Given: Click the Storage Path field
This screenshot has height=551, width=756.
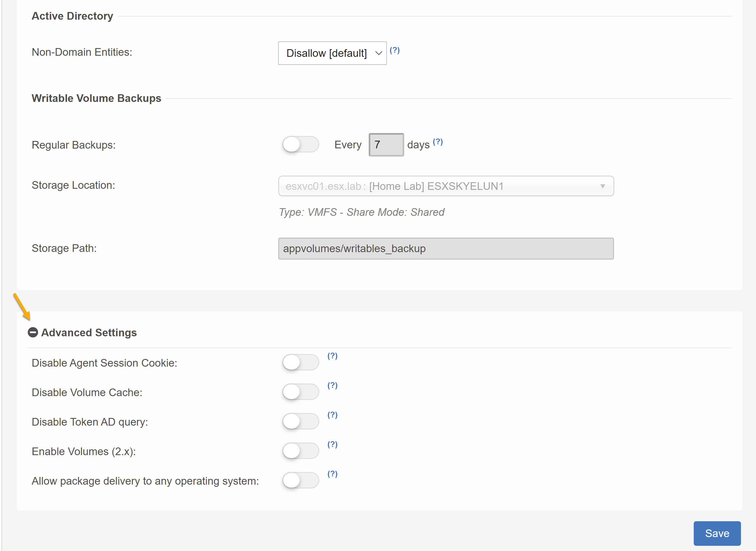Looking at the screenshot, I should pyautogui.click(x=446, y=249).
